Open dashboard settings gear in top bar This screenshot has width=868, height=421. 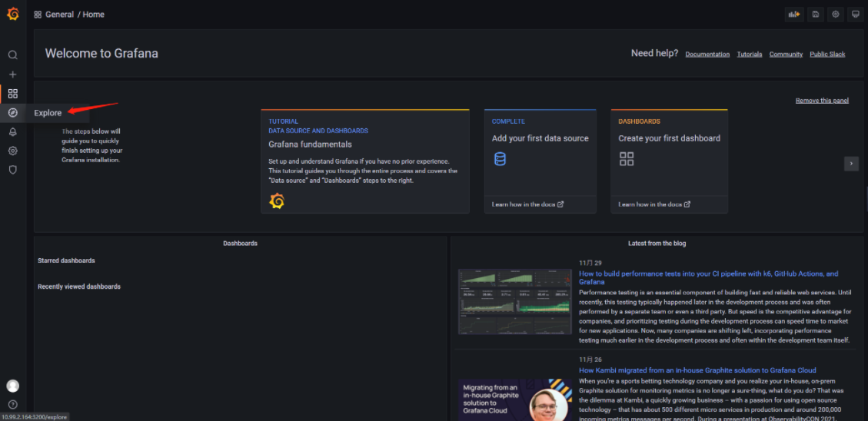(x=835, y=15)
